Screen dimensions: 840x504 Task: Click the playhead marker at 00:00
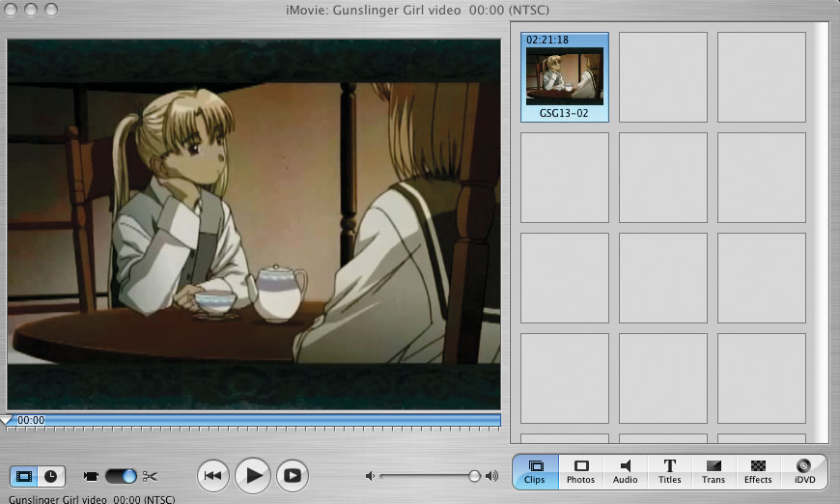(7, 420)
